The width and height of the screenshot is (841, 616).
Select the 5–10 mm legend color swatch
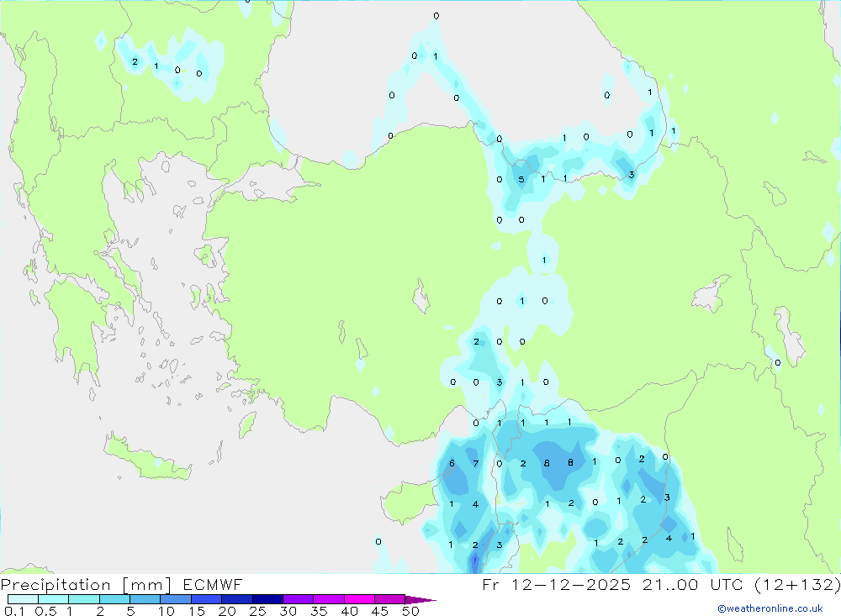pyautogui.click(x=145, y=599)
